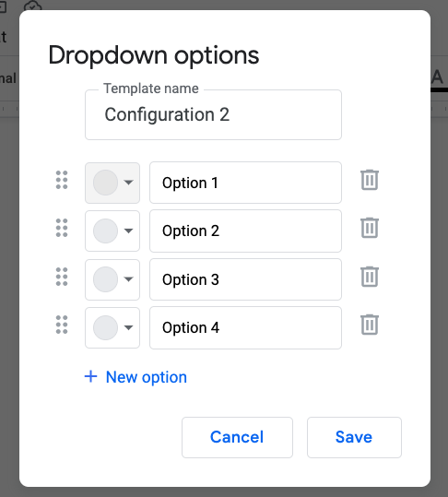Delete Option 1 with trash icon

click(370, 180)
